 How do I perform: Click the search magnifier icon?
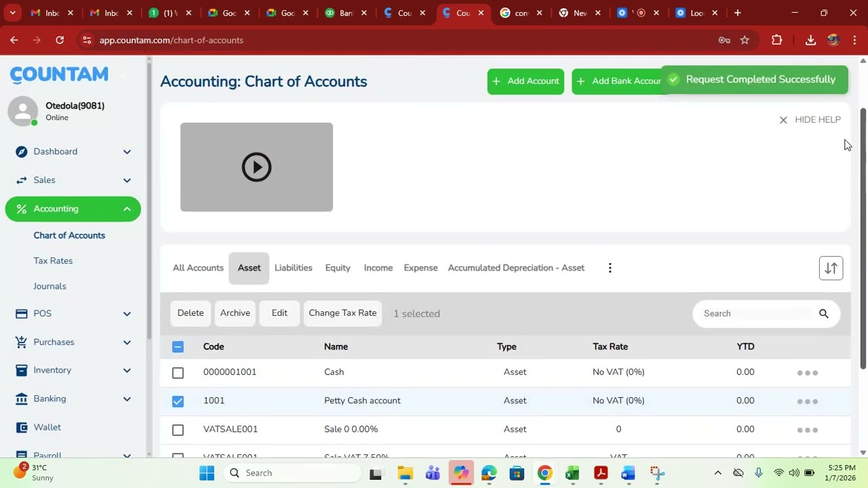click(x=824, y=314)
